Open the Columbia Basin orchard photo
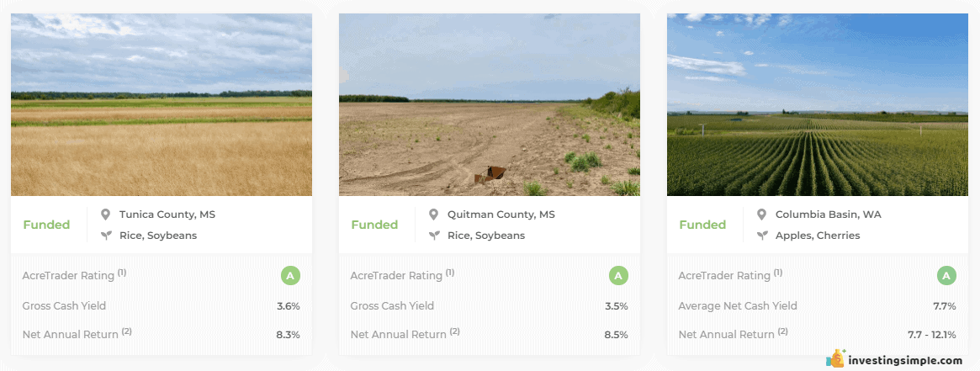This screenshot has height=371, width=980. (x=818, y=104)
